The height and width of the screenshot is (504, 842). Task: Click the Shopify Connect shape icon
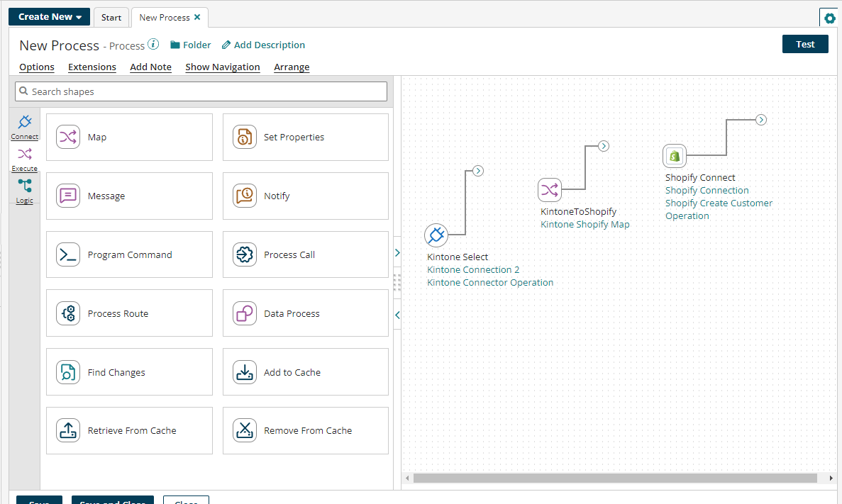[675, 155]
